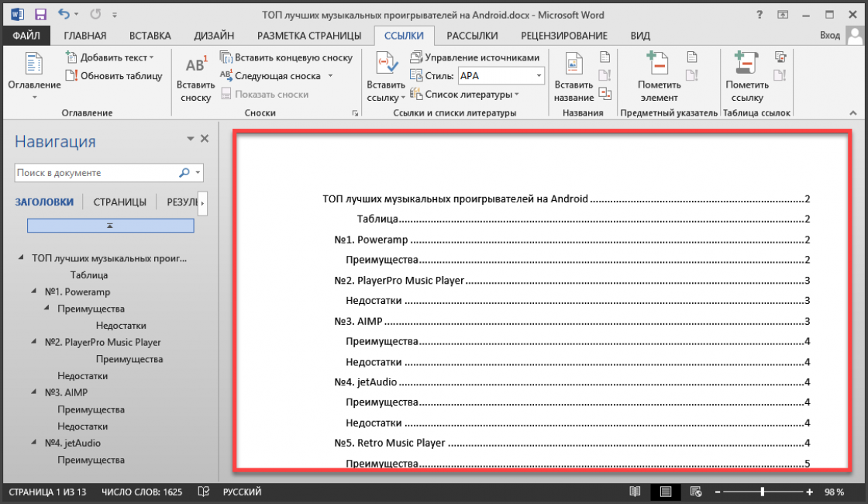Click Добавить текст in the ribbon
This screenshot has width=868, height=504.
pyautogui.click(x=109, y=57)
